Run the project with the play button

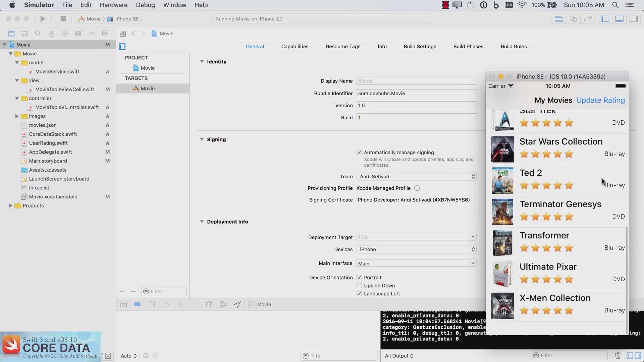click(43, 19)
